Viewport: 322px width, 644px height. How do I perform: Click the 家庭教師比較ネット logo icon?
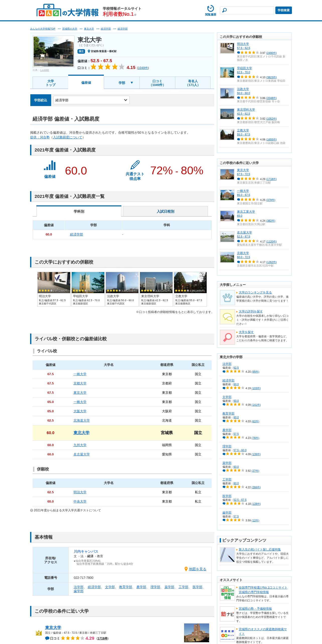click(227, 634)
